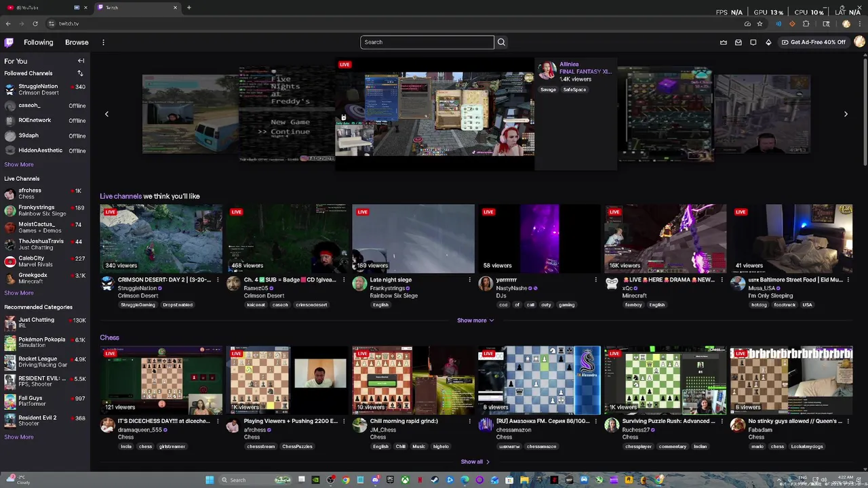Open Just Chatting recommended category

[x=45, y=323]
